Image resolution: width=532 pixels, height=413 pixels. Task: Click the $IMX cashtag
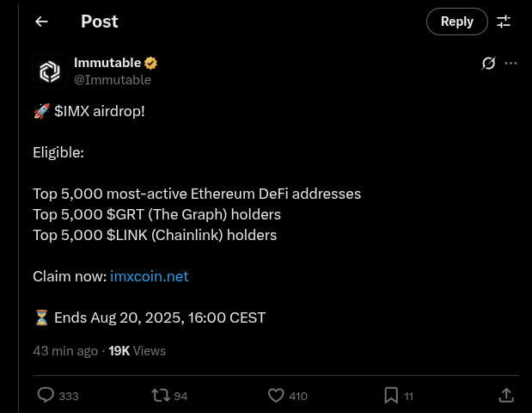pos(73,113)
